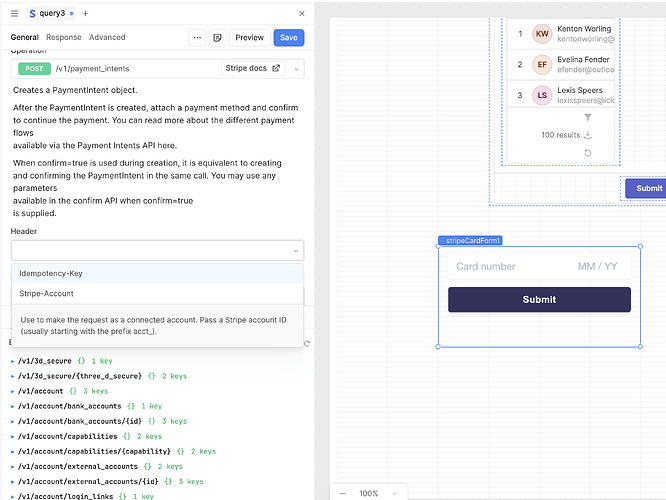
Task: Open the Stripe docs link
Action: pos(253,68)
